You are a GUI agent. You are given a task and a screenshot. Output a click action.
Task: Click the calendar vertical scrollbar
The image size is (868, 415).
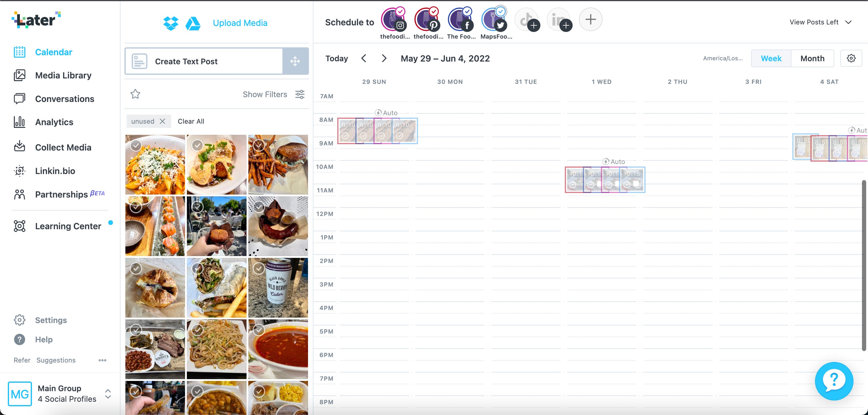863,265
